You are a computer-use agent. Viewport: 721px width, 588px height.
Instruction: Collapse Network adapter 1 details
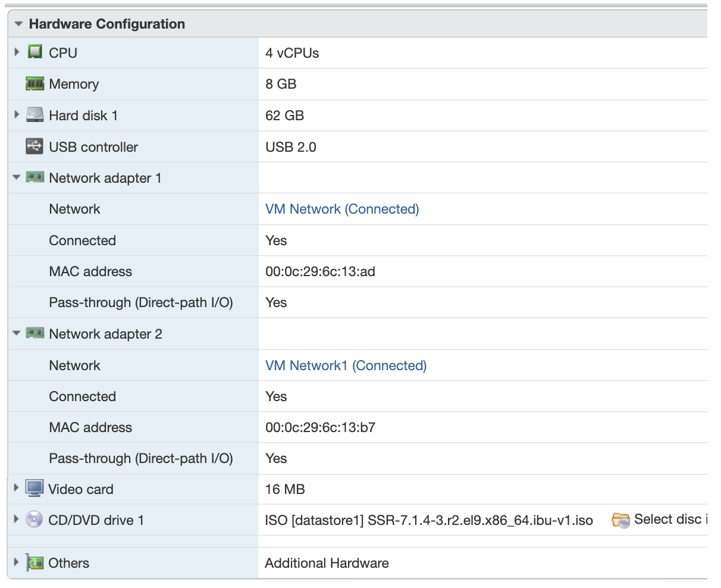tap(17, 178)
